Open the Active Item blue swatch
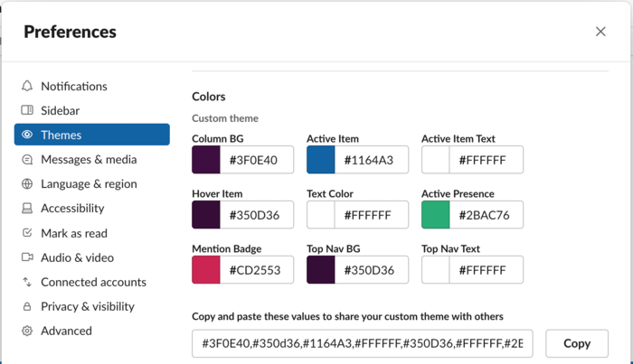Image resolution: width=633 pixels, height=364 pixels. [x=320, y=160]
